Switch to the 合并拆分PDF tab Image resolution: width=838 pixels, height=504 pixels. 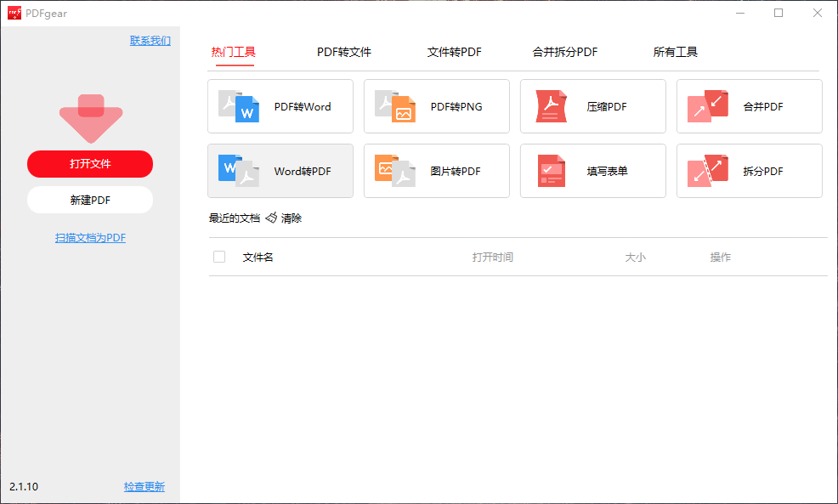[565, 52]
